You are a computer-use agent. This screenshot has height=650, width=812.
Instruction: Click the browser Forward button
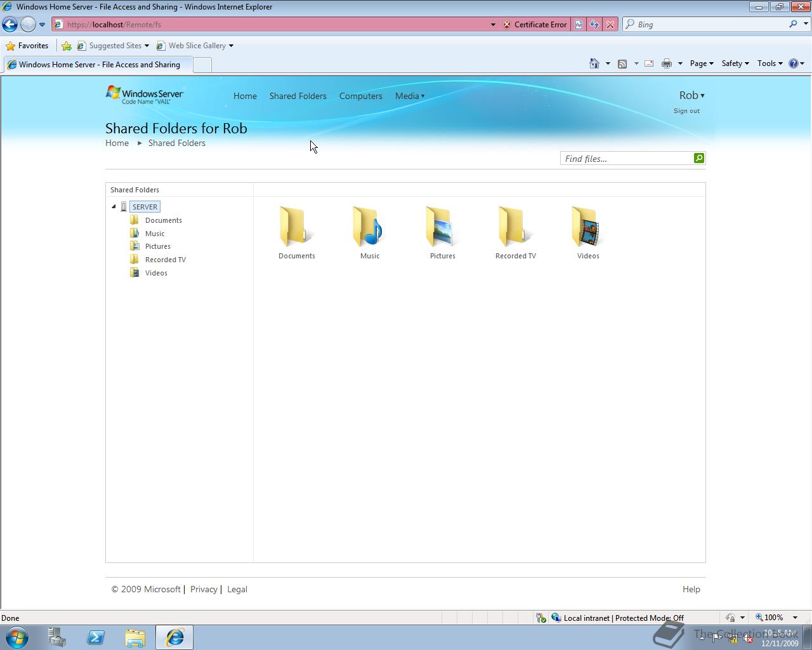(28, 24)
